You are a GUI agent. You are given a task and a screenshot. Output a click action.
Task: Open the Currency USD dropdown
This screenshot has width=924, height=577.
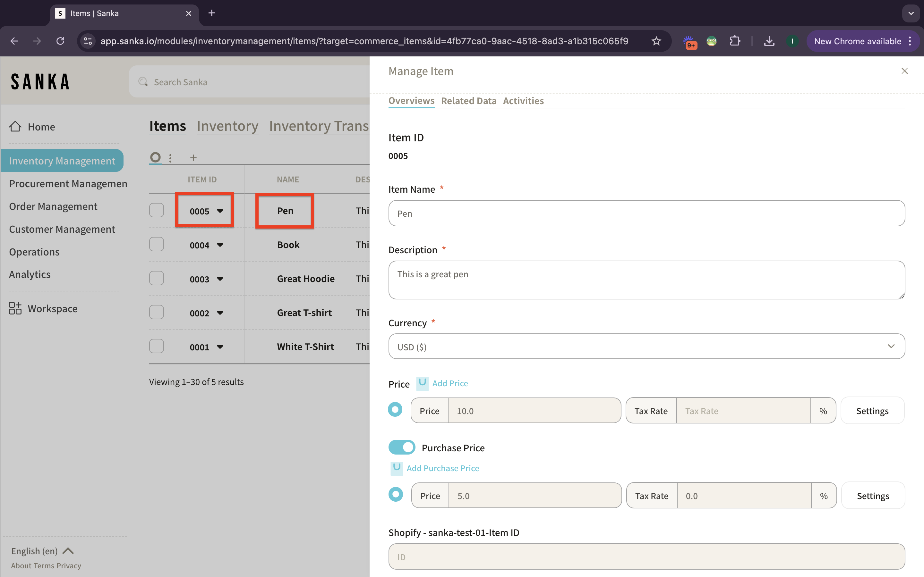[646, 347]
